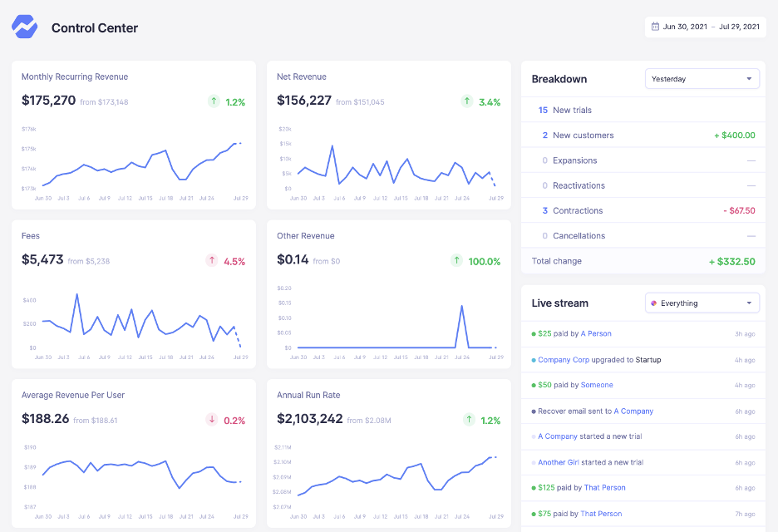Image resolution: width=778 pixels, height=532 pixels.
Task: Click the green up arrow on Annual Run Rate
Action: [469, 420]
